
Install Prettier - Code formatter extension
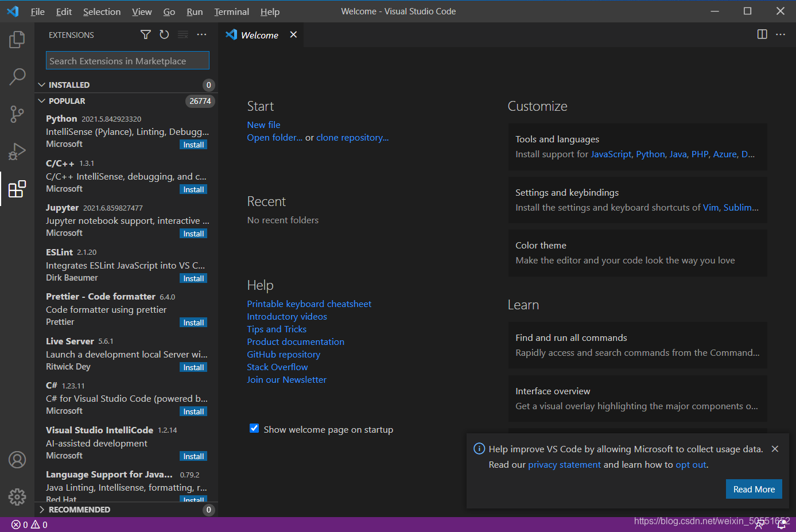click(193, 323)
